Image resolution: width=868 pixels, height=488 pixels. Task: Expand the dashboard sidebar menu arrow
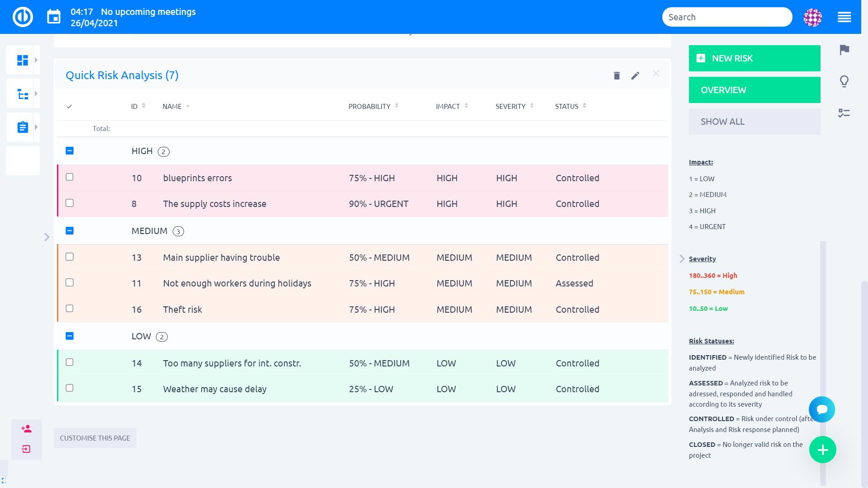[36, 60]
